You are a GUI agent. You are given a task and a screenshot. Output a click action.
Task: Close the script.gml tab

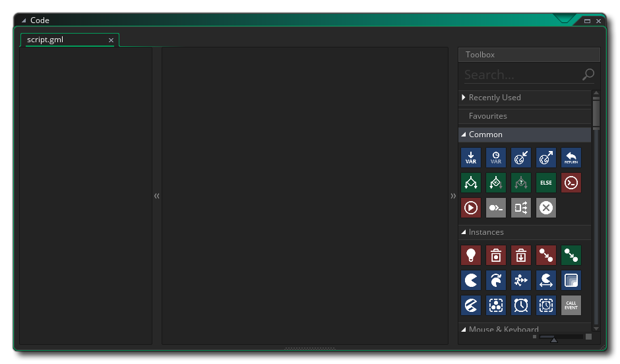tap(111, 40)
